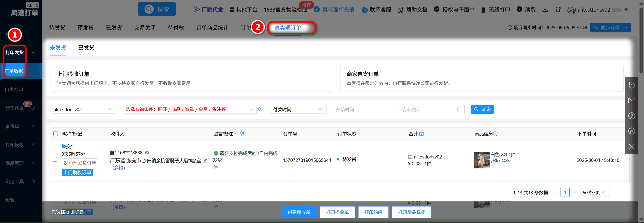Viewport: 644px width, 223px height.
Task: Click 打印货品标签 button
Action: point(411,212)
